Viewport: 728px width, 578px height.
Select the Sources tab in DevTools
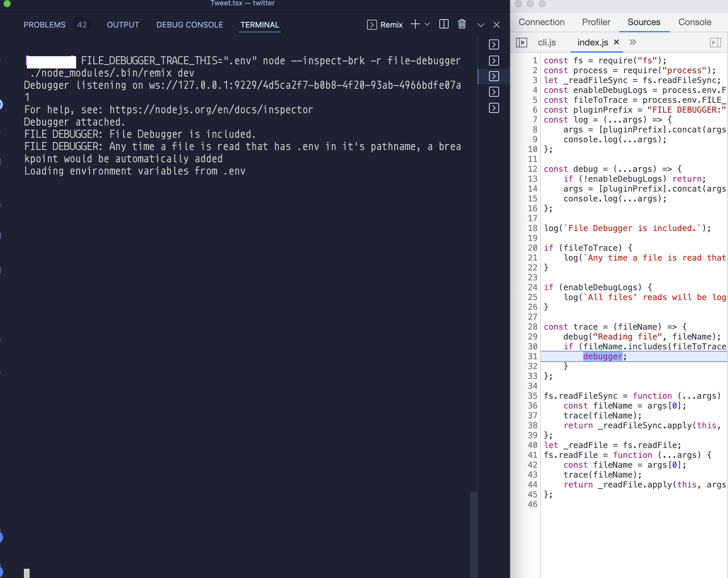point(643,22)
